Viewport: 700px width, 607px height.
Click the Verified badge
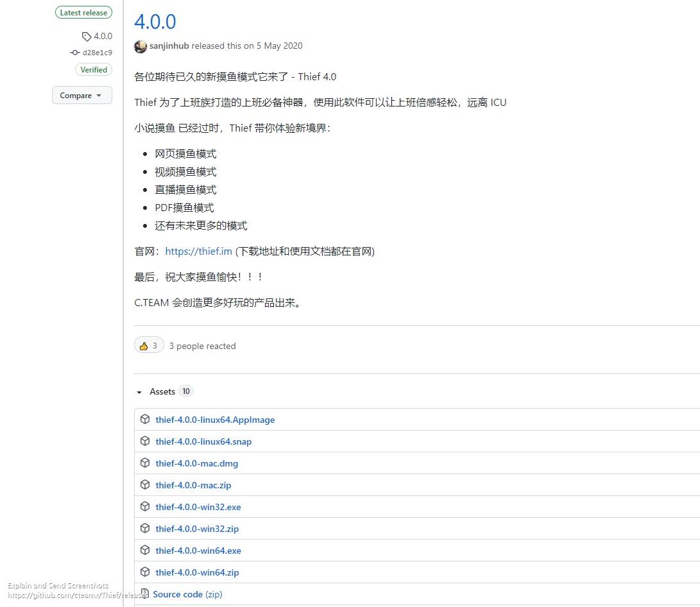tap(93, 69)
